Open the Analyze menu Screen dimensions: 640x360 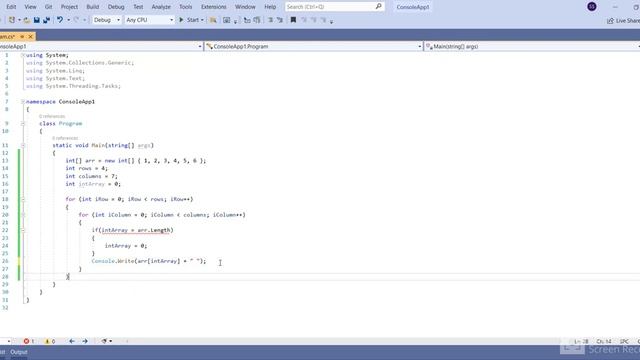pos(161,7)
